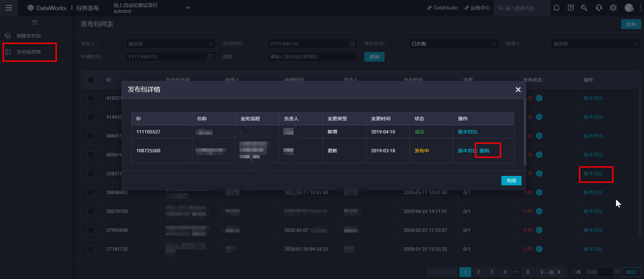
Task: Click the info icon in row 405616
Action: (x=539, y=155)
